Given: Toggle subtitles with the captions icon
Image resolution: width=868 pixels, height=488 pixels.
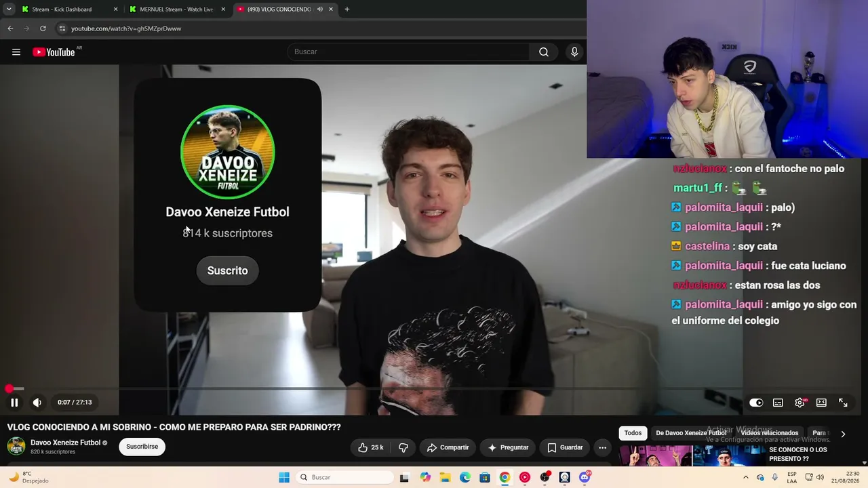Looking at the screenshot, I should click(778, 403).
